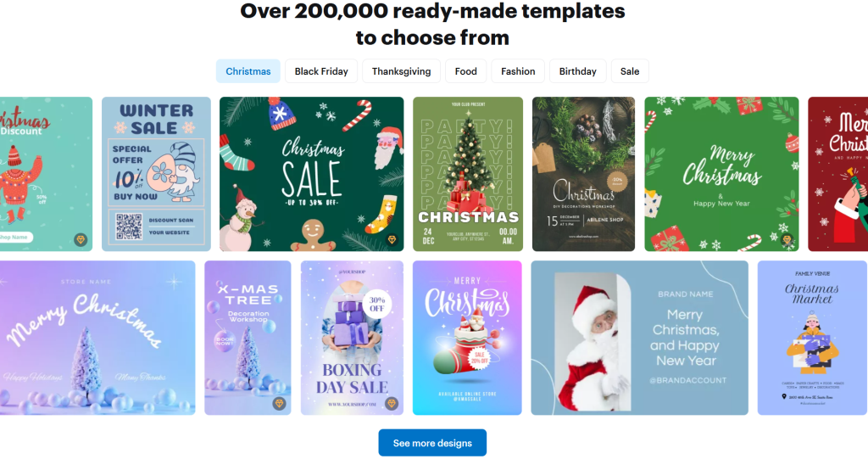Click premium badge on green Merry Christmas template

coord(787,239)
